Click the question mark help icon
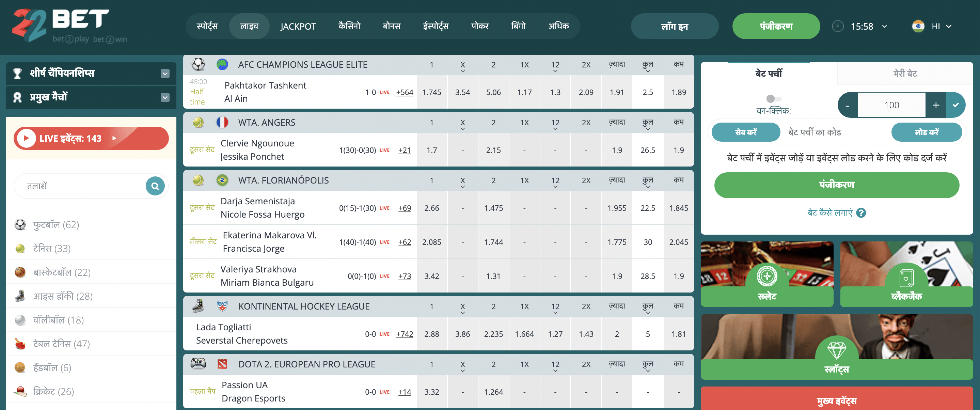The image size is (980, 410). [861, 213]
